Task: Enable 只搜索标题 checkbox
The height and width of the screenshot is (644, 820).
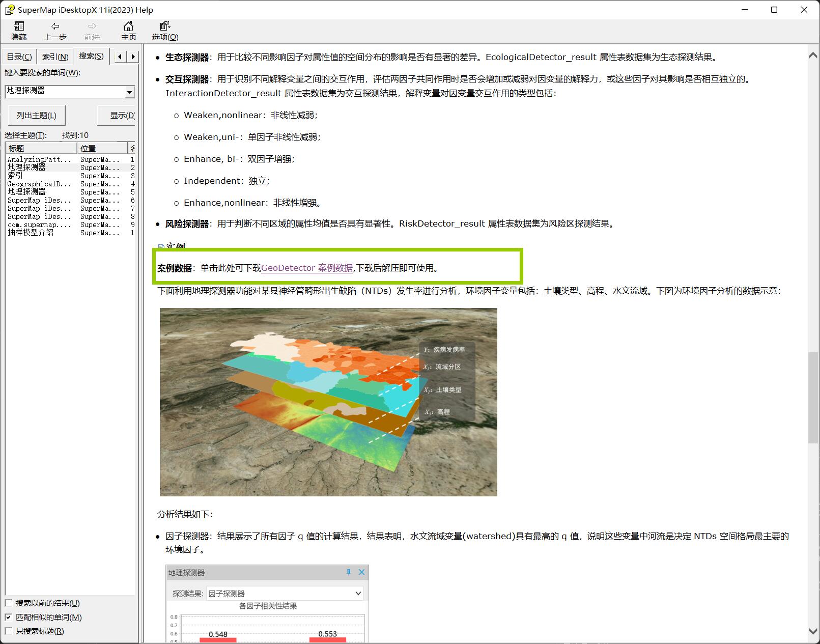Action: click(x=9, y=631)
